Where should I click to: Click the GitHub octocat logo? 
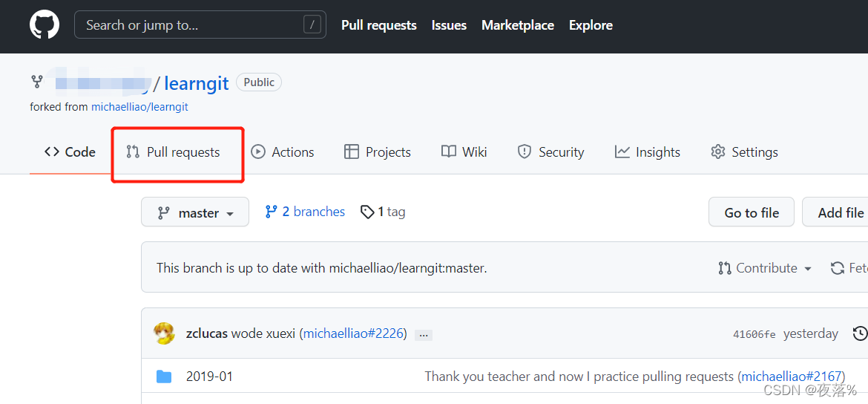[x=45, y=25]
